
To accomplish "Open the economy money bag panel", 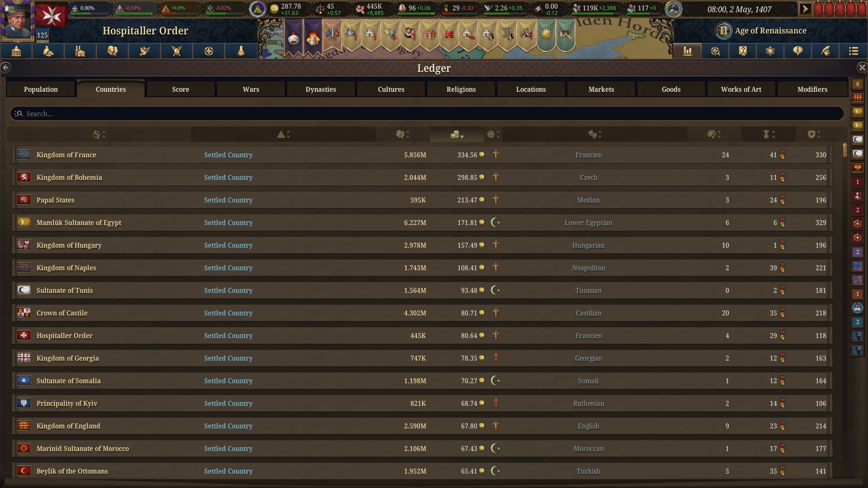I will [x=48, y=51].
